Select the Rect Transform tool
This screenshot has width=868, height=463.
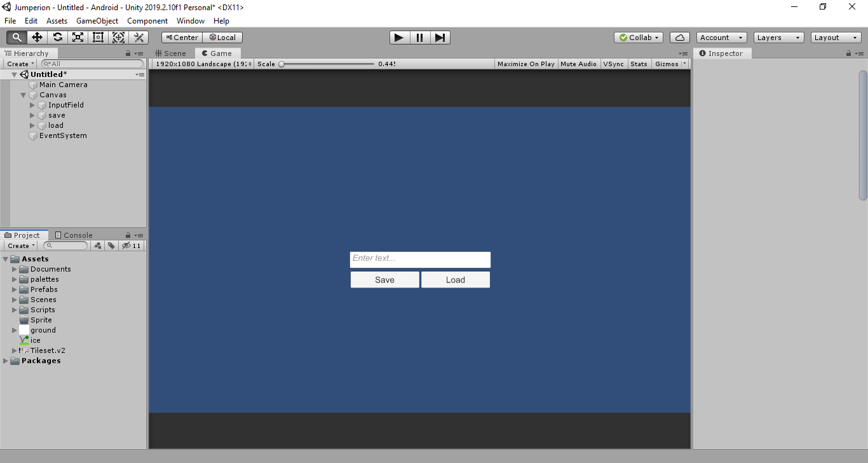point(98,38)
